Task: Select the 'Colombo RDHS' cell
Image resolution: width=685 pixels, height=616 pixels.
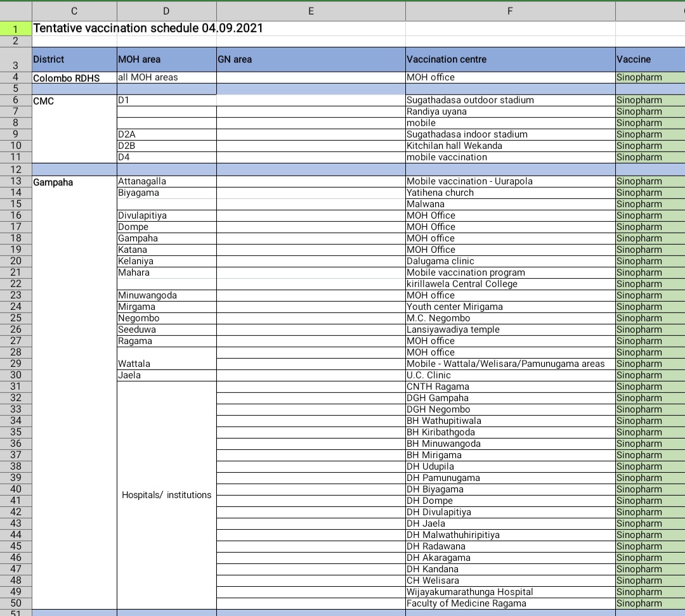Action: [x=74, y=78]
